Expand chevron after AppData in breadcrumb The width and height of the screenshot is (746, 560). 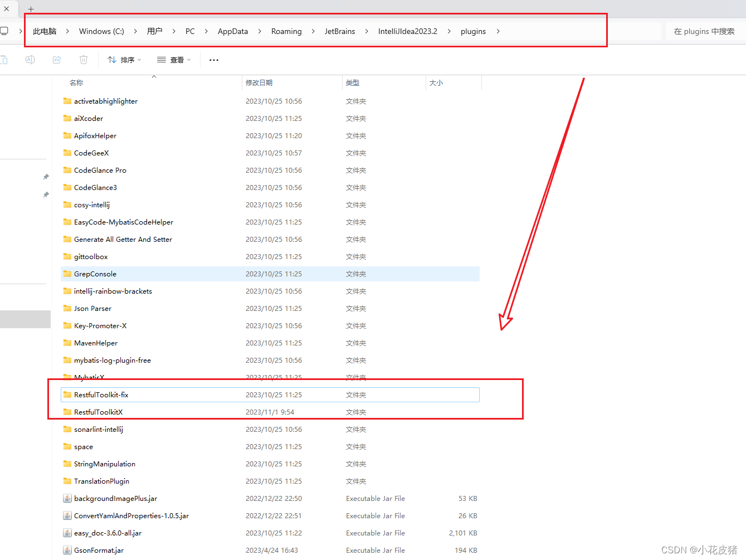click(x=260, y=31)
